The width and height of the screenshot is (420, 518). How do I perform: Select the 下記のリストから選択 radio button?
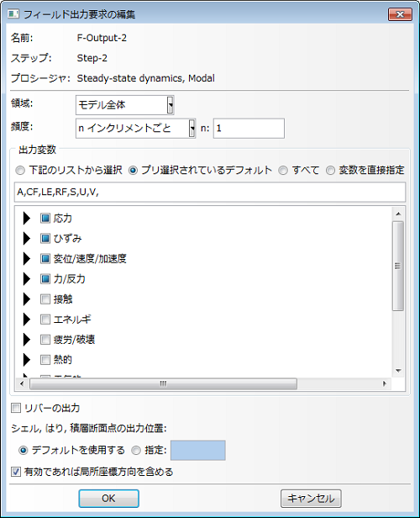point(20,171)
